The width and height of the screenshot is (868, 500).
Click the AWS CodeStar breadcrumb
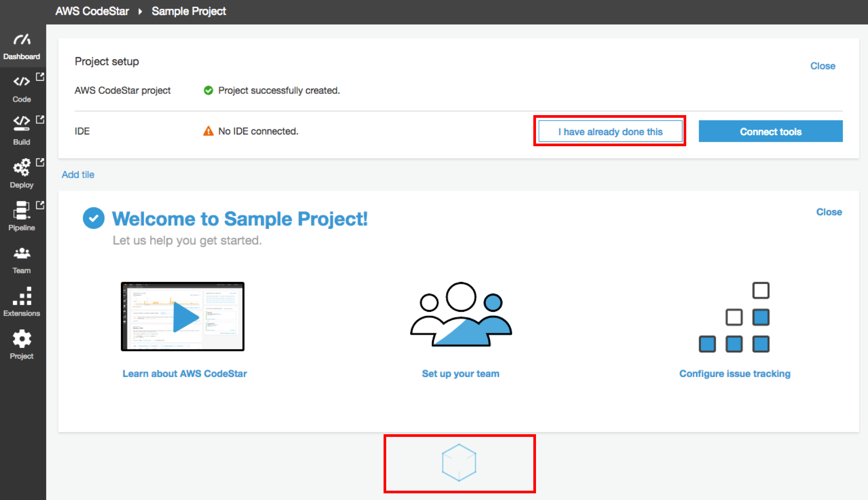click(92, 11)
